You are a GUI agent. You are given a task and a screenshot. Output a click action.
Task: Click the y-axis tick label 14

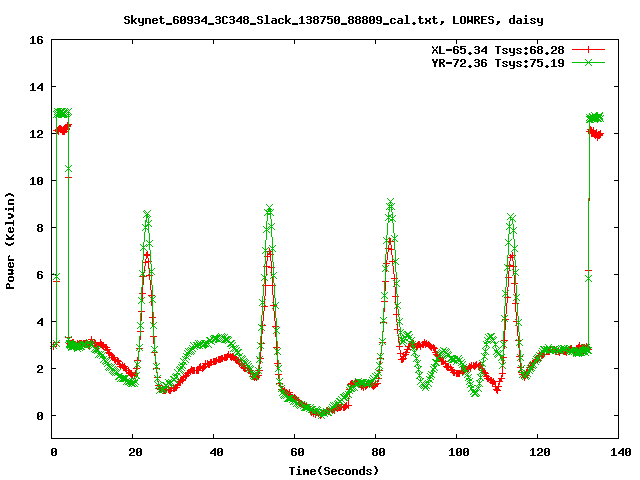point(37,87)
